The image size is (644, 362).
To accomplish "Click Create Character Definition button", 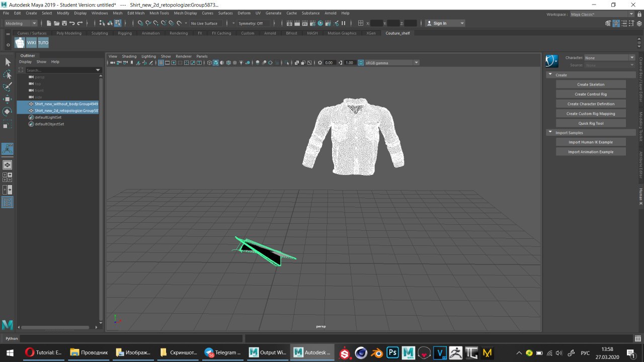I will click(x=591, y=104).
